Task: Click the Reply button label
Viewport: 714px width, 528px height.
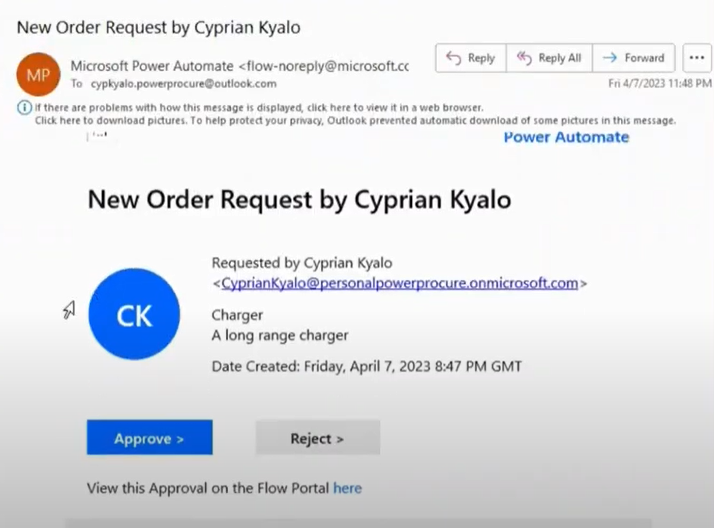Action: tap(481, 58)
